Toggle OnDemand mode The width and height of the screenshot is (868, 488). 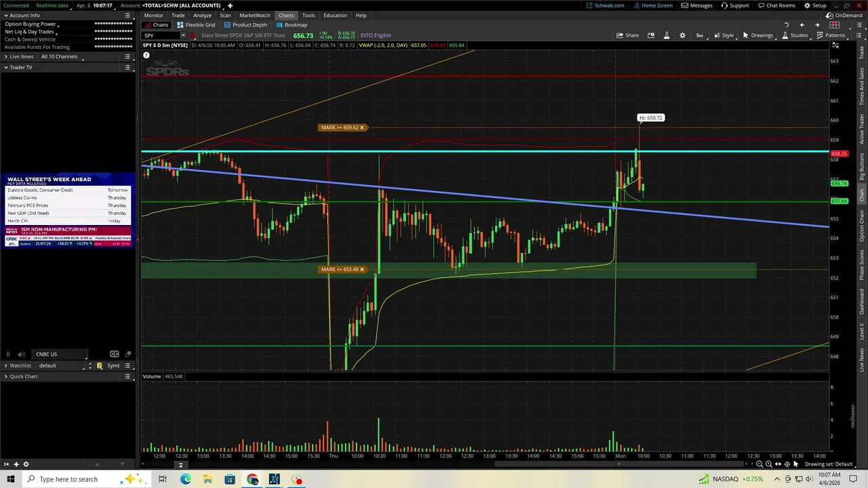(844, 15)
